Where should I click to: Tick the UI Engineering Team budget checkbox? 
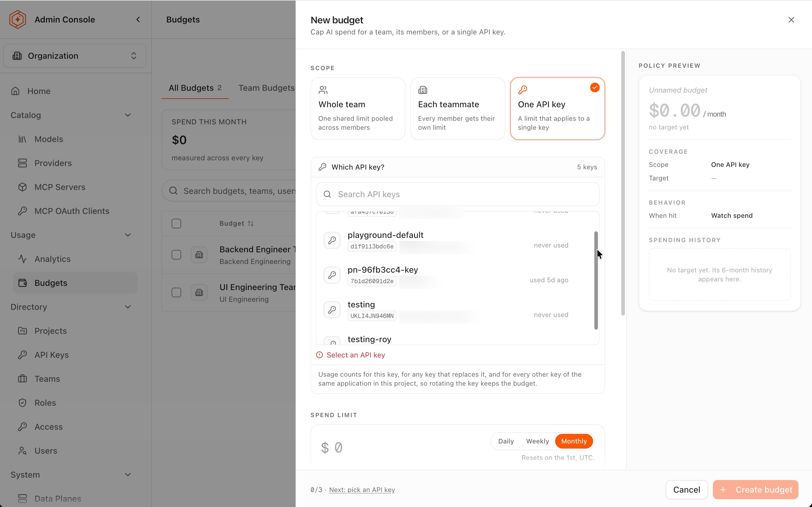click(x=176, y=292)
